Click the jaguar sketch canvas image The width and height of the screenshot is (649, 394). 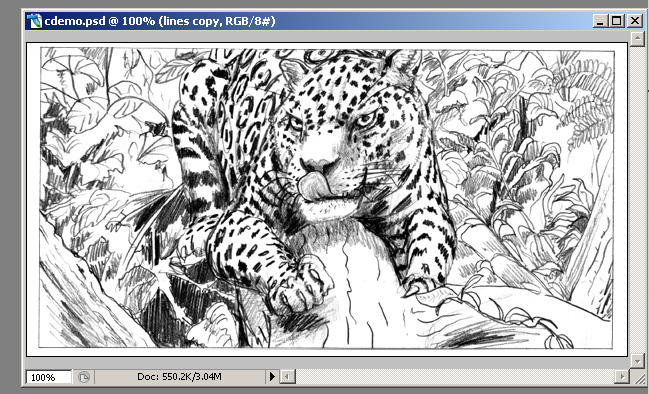click(x=327, y=199)
